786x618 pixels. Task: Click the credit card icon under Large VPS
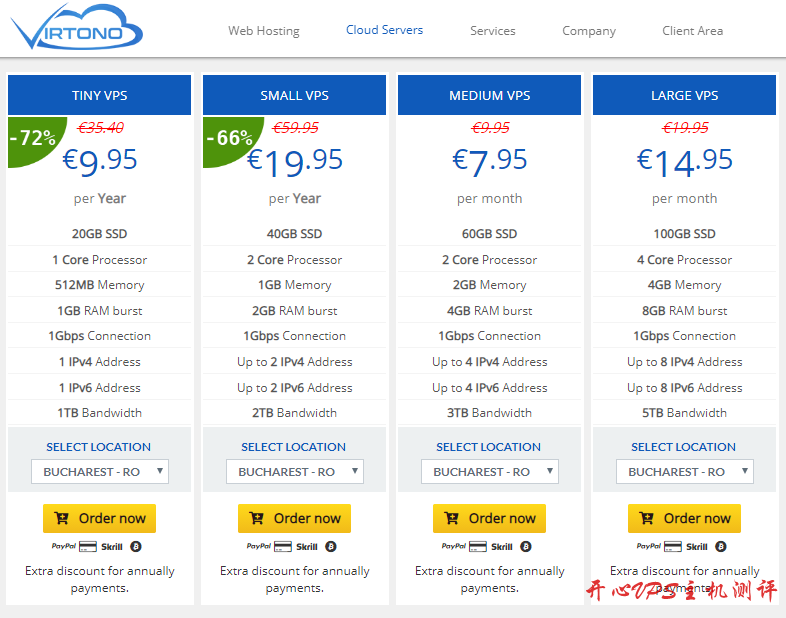(672, 547)
